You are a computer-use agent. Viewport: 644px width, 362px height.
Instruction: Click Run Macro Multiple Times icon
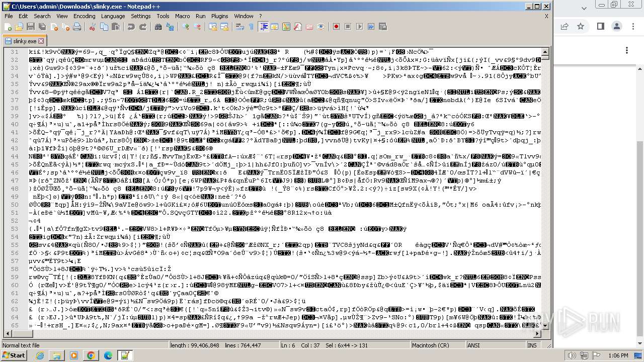tap(370, 27)
